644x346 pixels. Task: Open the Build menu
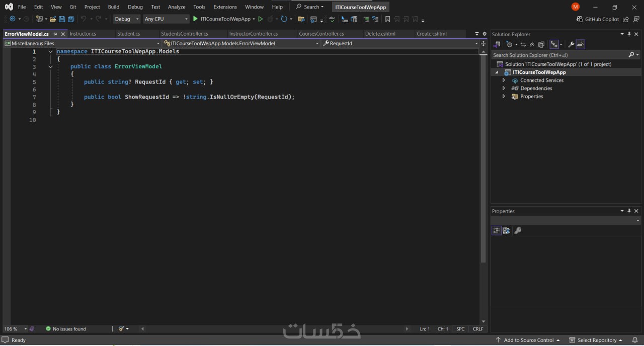point(114,7)
